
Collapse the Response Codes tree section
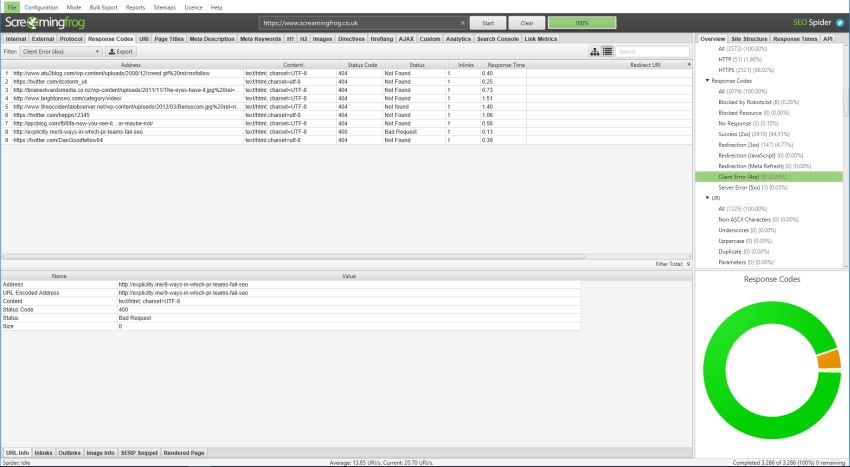pos(707,81)
